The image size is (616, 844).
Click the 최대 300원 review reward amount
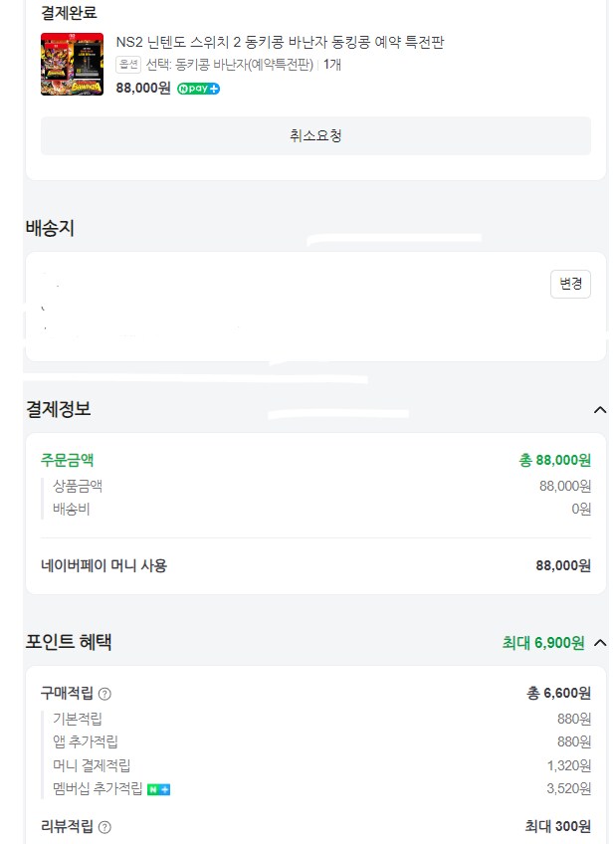(x=556, y=826)
